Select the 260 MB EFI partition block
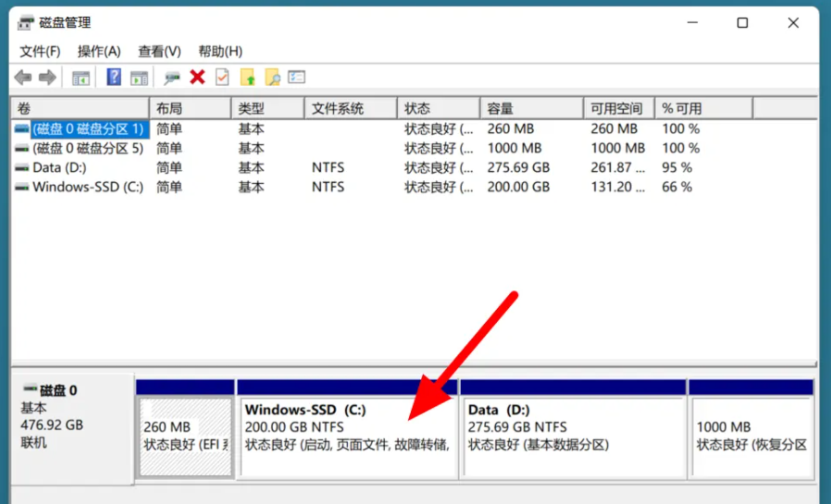Image resolution: width=831 pixels, height=504 pixels. pyautogui.click(x=185, y=436)
